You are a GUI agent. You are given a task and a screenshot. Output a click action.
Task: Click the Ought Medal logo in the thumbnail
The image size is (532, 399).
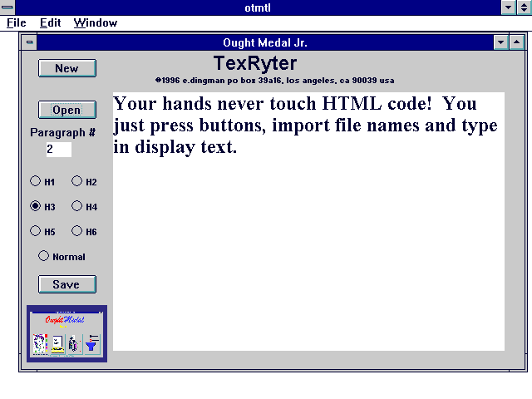click(x=66, y=320)
